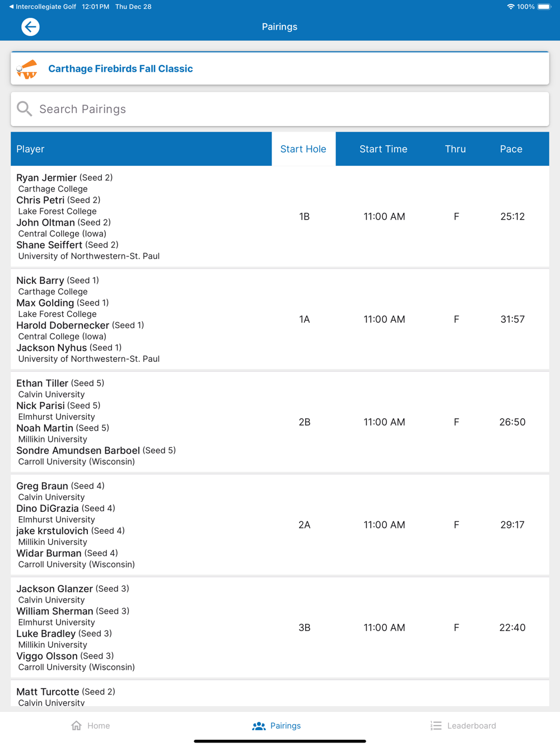
Task: Open Nick Barry's pairing group
Action: tap(280, 319)
